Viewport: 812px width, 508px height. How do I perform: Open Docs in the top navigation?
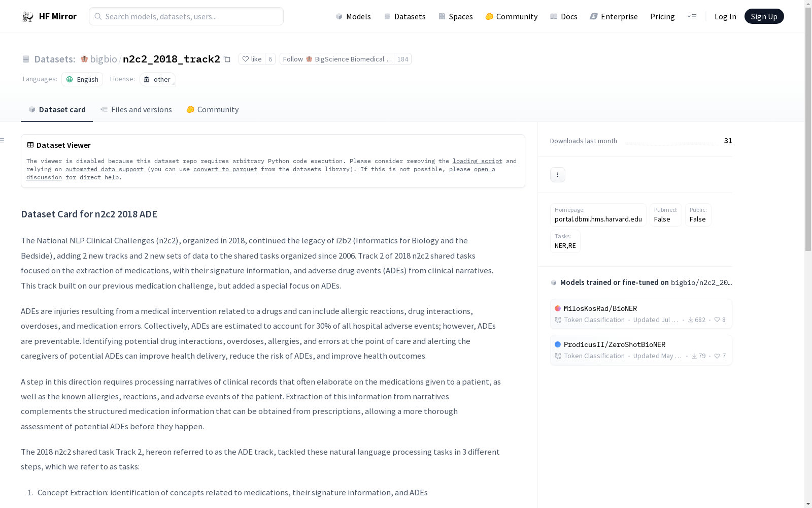click(x=564, y=16)
